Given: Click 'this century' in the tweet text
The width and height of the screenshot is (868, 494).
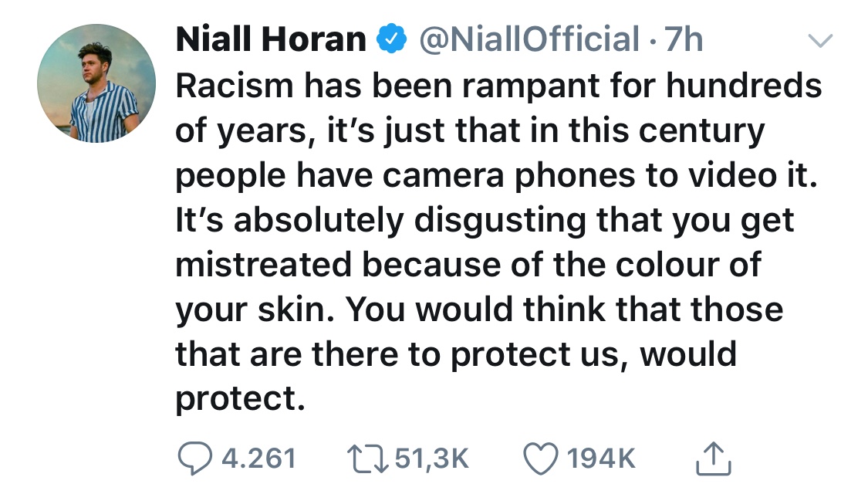Looking at the screenshot, I should [666, 131].
